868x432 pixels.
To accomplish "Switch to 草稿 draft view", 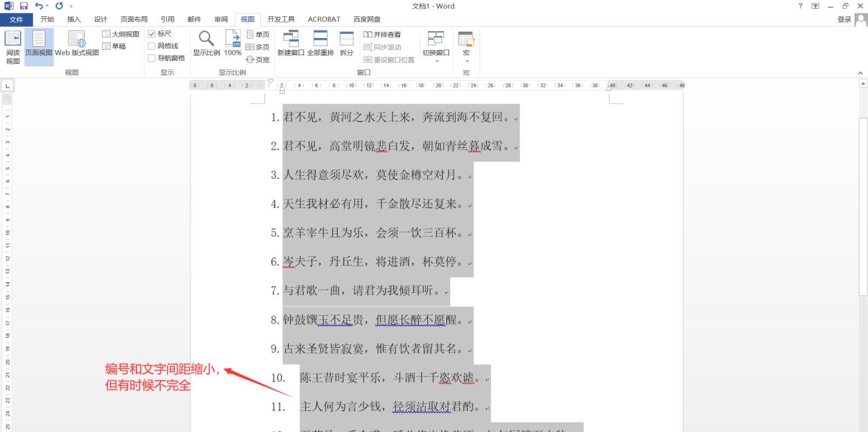I will click(114, 46).
